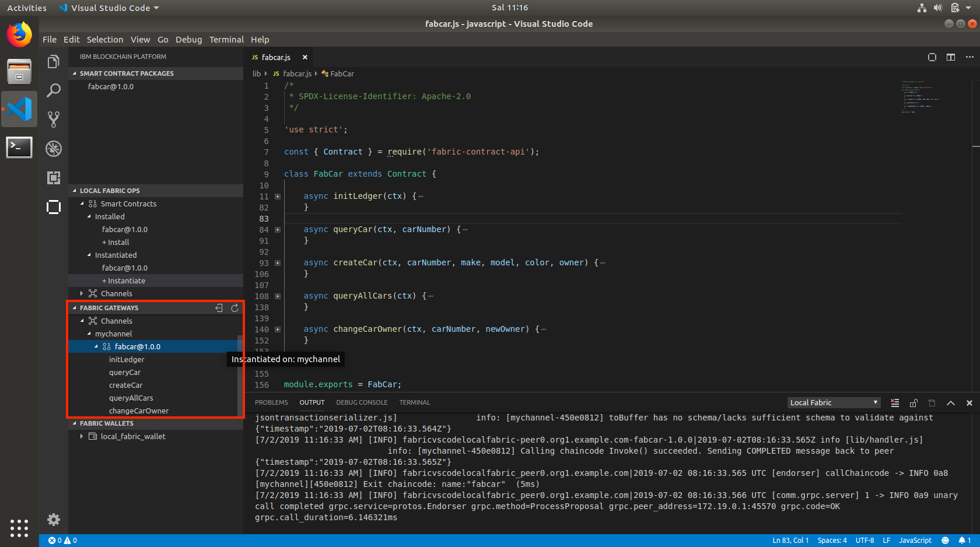This screenshot has width=980, height=547.
Task: Select fabcar@1.0.0 under Smart Contract Packages
Action: [x=111, y=87]
